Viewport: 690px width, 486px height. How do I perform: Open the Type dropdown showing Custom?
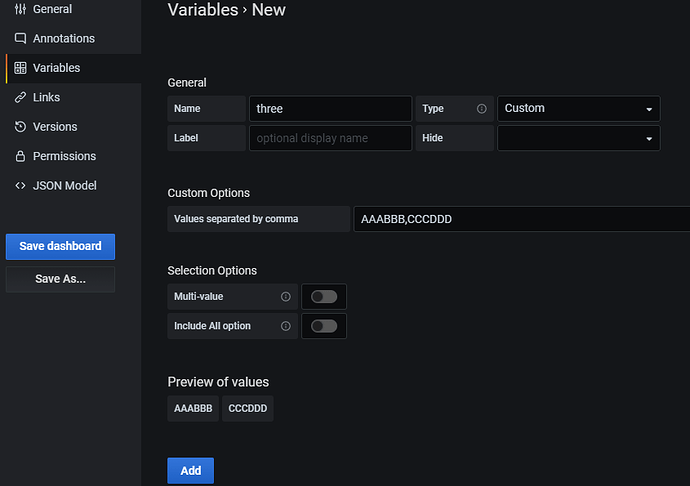[x=578, y=109]
